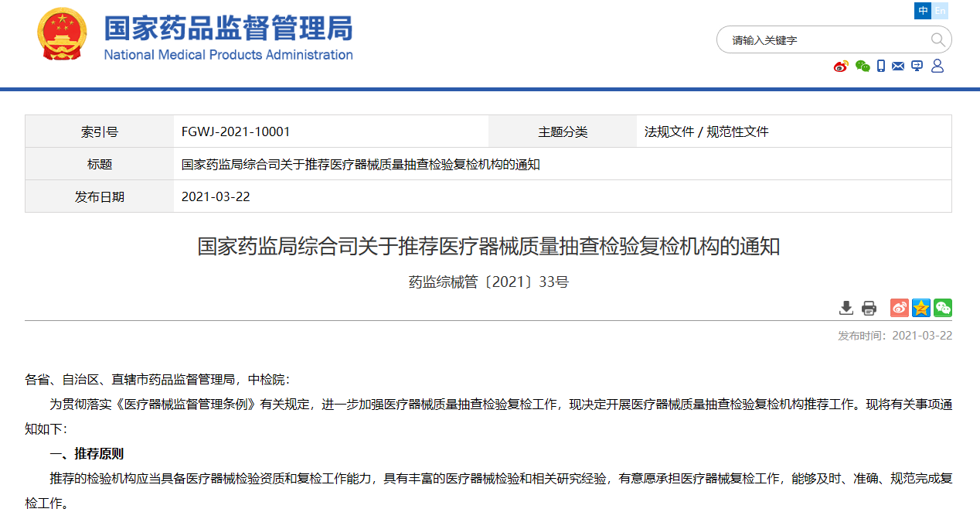Click the magnifying glass search icon

tap(937, 40)
